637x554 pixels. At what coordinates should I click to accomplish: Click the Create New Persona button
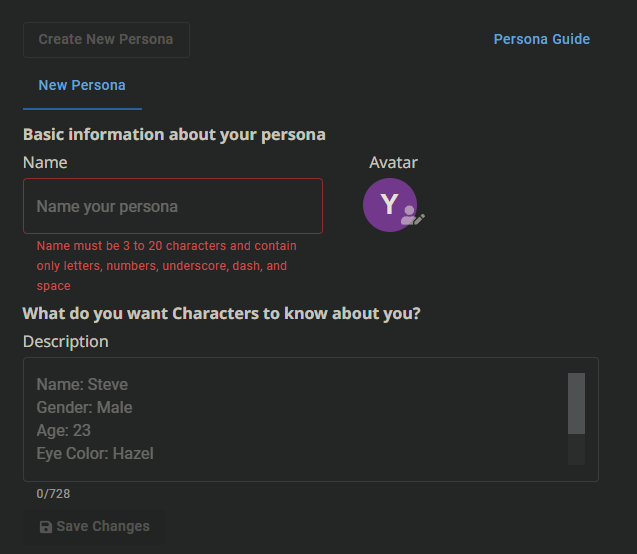106,40
